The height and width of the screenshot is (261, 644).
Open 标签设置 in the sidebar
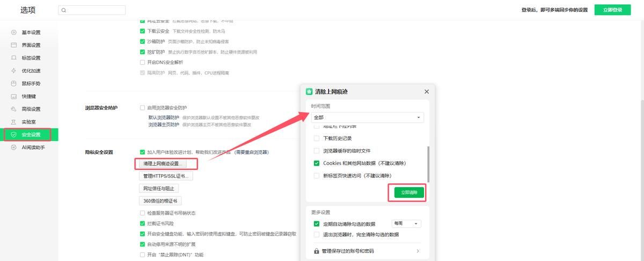coord(31,58)
